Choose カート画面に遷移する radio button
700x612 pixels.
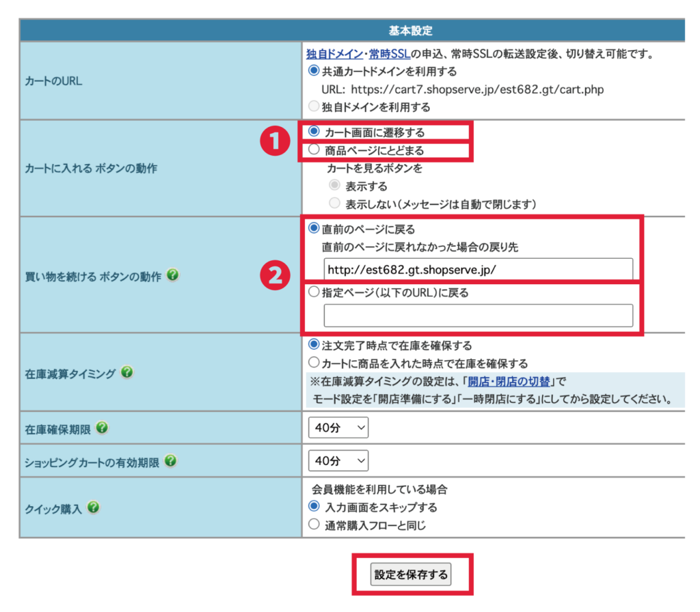tap(314, 131)
